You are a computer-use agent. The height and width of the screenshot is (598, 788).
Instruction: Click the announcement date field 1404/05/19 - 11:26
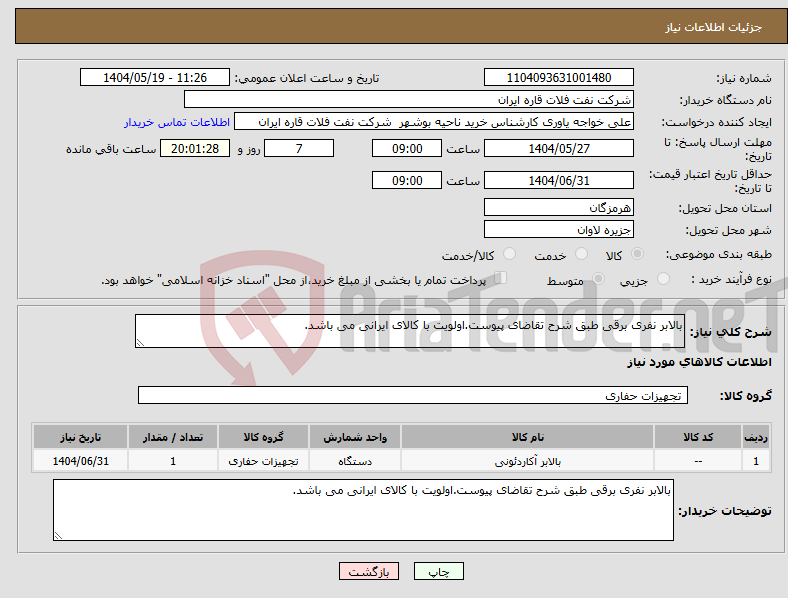(x=155, y=77)
